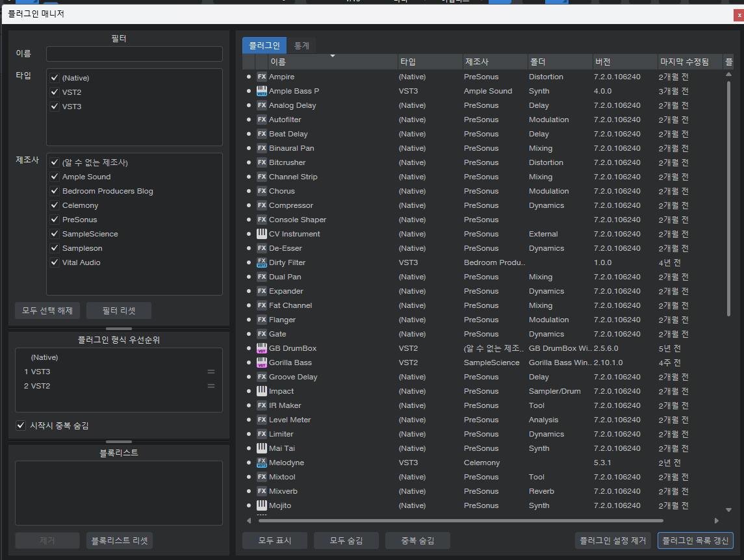Viewport: 744px width, 560px height.
Task: Toggle the PreSonus manufacturer checkbox
Action: point(55,219)
